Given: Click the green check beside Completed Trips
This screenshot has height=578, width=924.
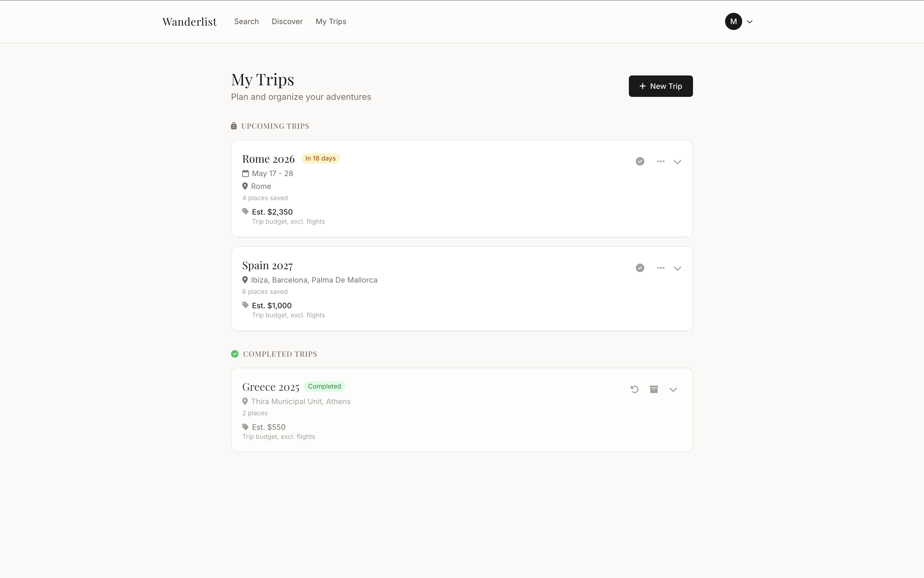Looking at the screenshot, I should 235,354.
